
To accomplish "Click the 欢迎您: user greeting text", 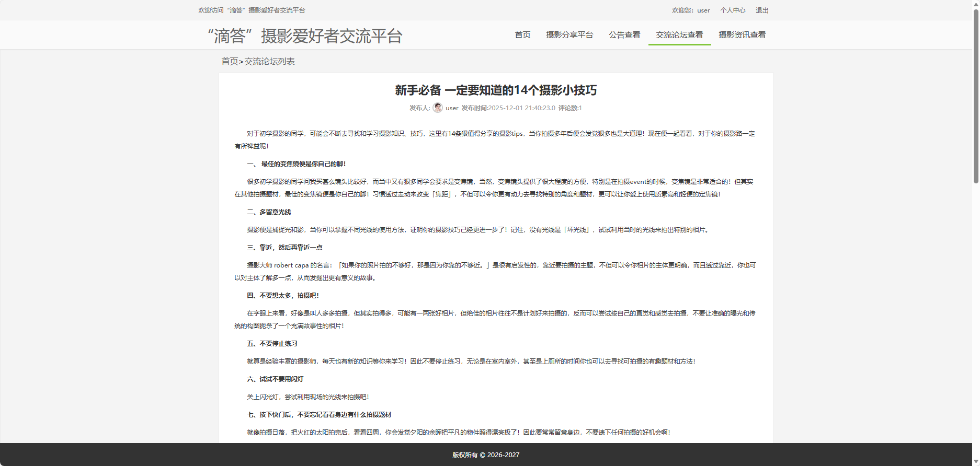I will [x=691, y=10].
